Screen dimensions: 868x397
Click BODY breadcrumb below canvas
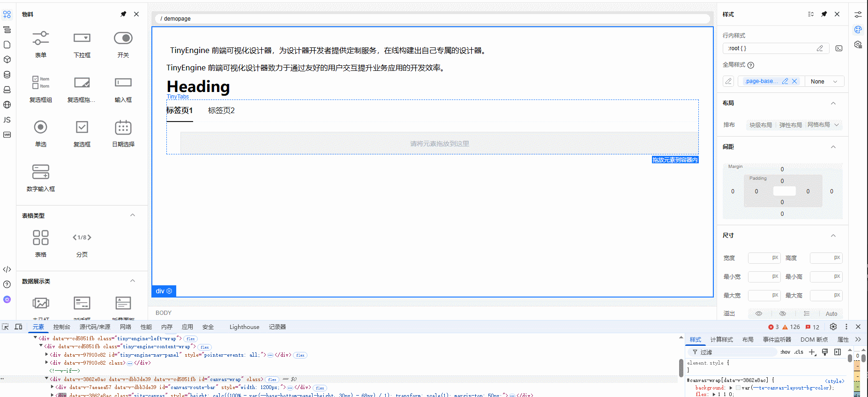(x=164, y=313)
